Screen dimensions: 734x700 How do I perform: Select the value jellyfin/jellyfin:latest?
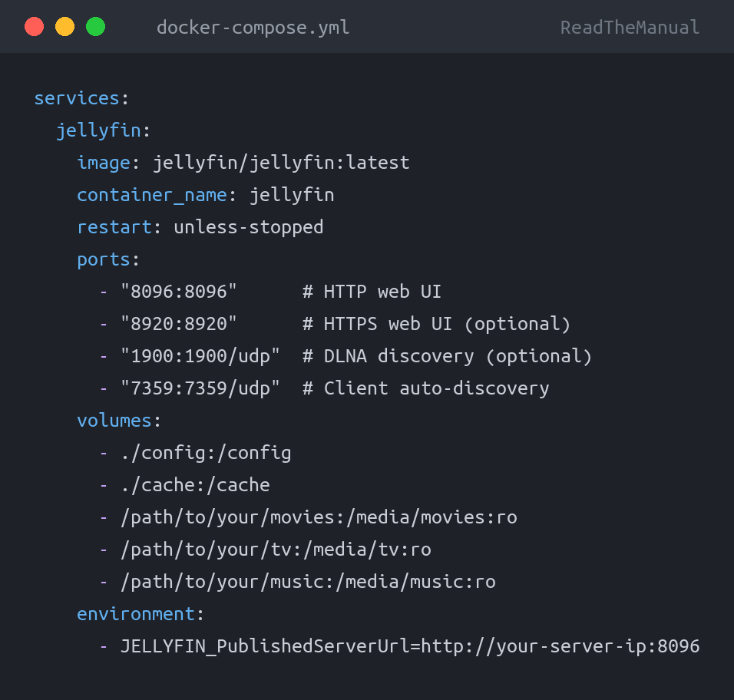point(281,163)
